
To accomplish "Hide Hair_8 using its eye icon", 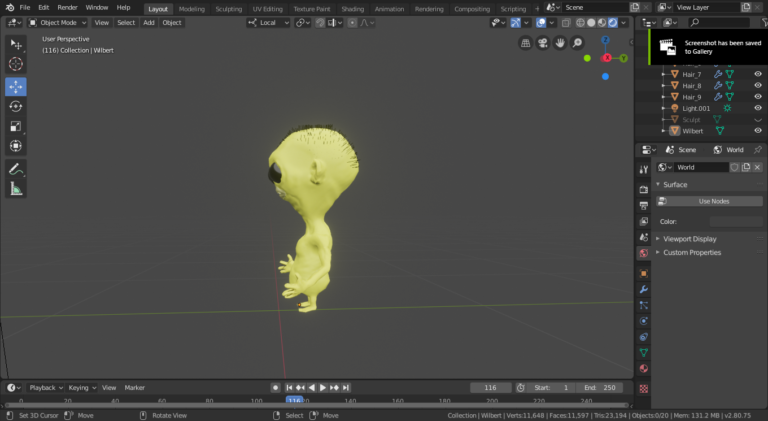I will point(757,86).
